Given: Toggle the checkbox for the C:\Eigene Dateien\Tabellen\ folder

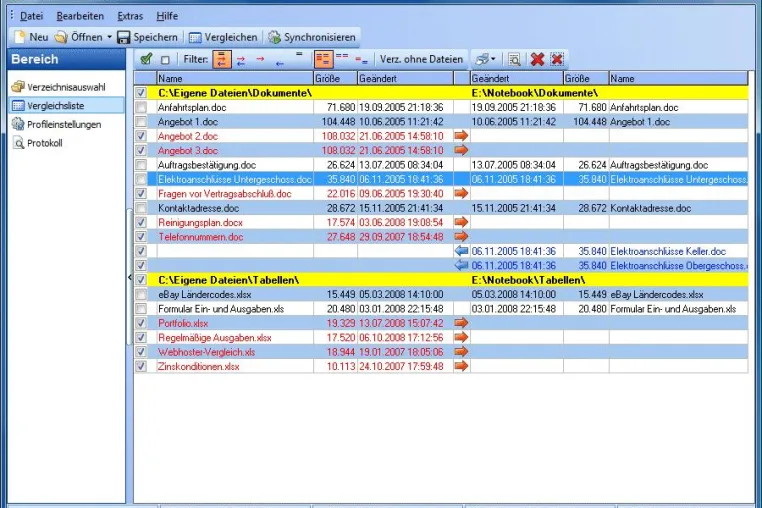Looking at the screenshot, I should [141, 280].
